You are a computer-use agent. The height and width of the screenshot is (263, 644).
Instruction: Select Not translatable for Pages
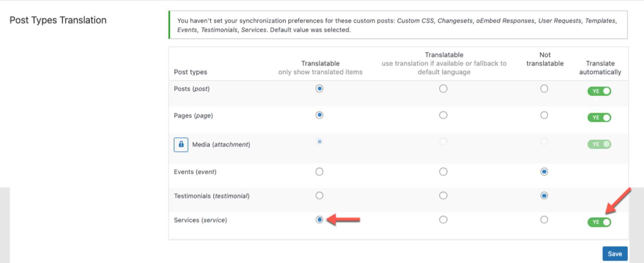click(x=544, y=115)
